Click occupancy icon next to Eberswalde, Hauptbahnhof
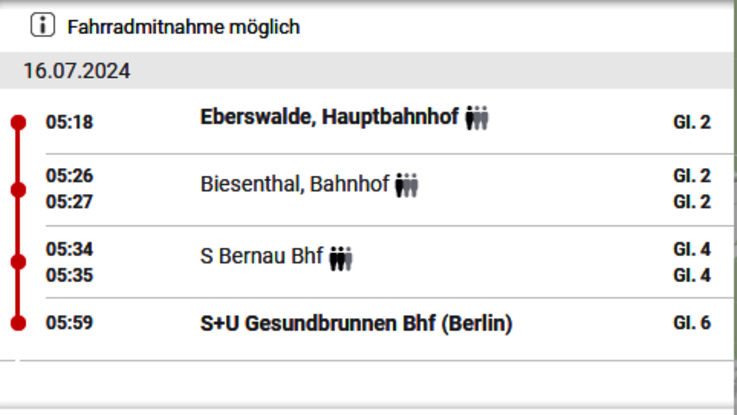737x415 pixels. pos(477,118)
